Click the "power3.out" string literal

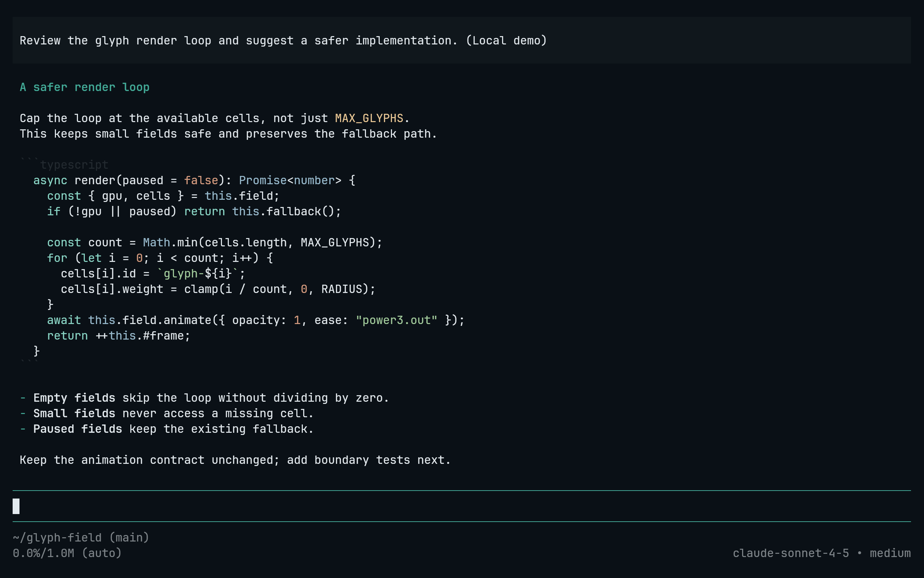pos(396,320)
